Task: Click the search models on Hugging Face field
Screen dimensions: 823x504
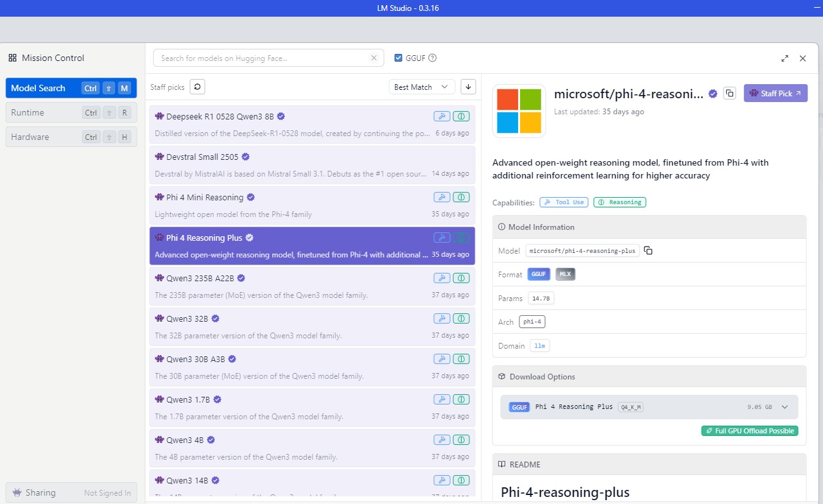Action: [263, 58]
